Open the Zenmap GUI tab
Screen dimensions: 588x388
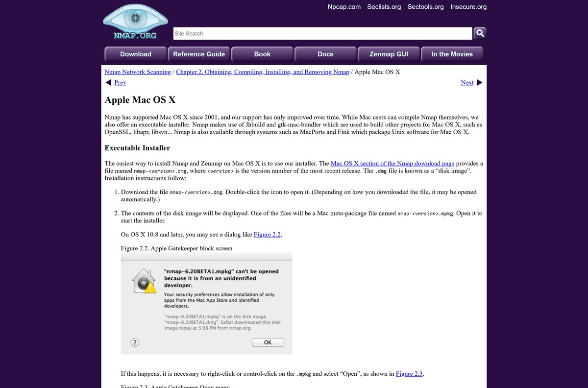click(389, 54)
